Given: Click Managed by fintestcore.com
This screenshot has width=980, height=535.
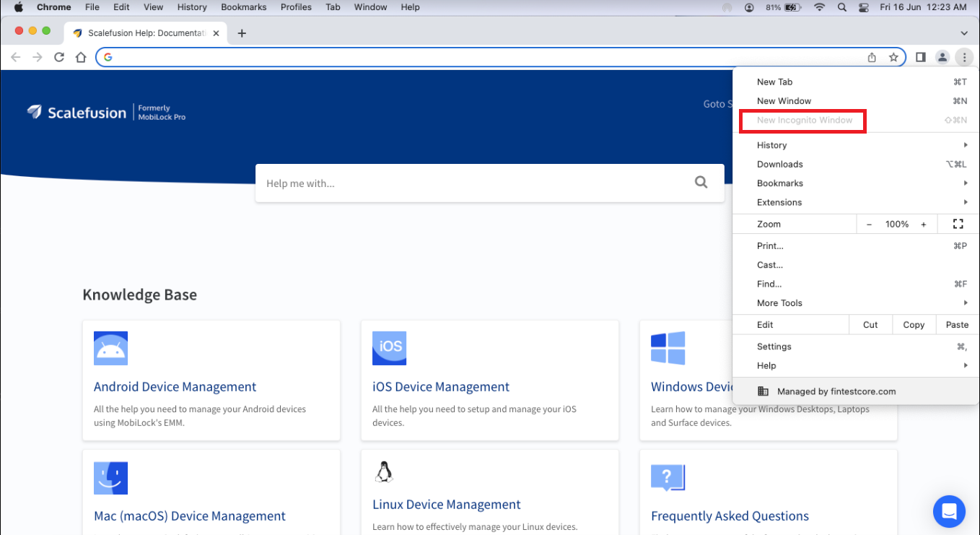Looking at the screenshot, I should (856, 391).
